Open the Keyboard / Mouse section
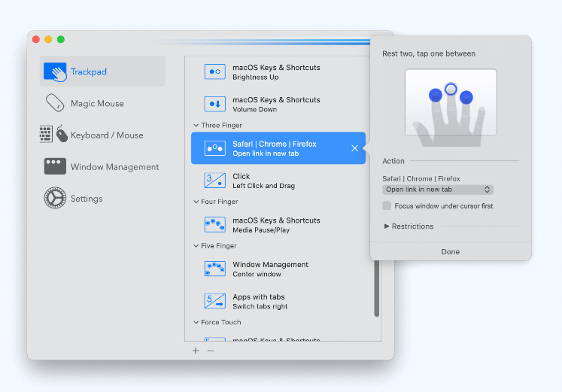The width and height of the screenshot is (562, 392). (102, 135)
